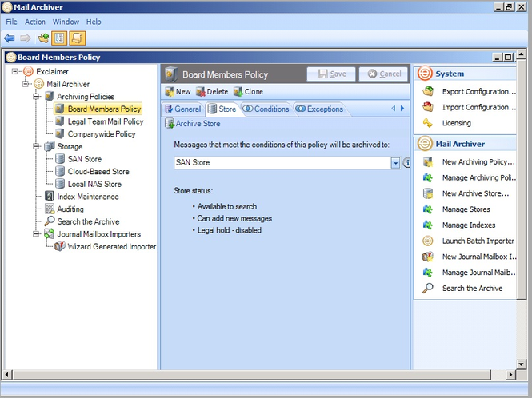Image resolution: width=532 pixels, height=398 pixels.
Task: Toggle the console tree pane icon
Action: pyautogui.click(x=59, y=38)
